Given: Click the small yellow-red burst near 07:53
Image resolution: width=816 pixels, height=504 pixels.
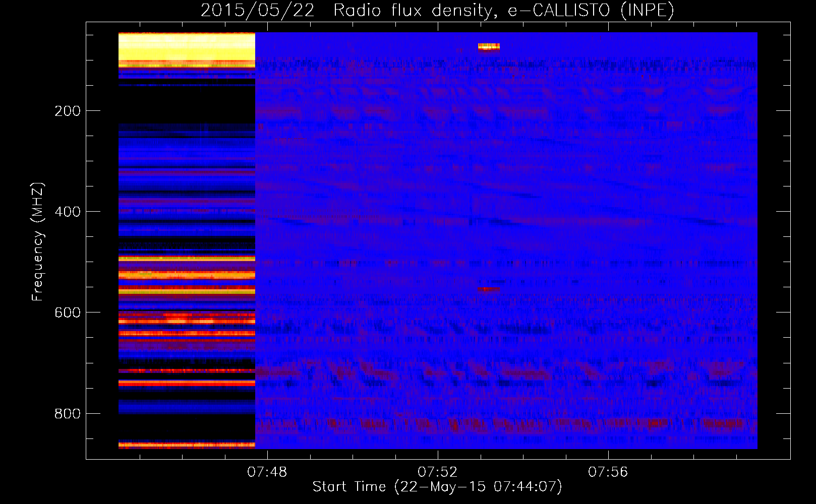Looking at the screenshot, I should pos(489,47).
